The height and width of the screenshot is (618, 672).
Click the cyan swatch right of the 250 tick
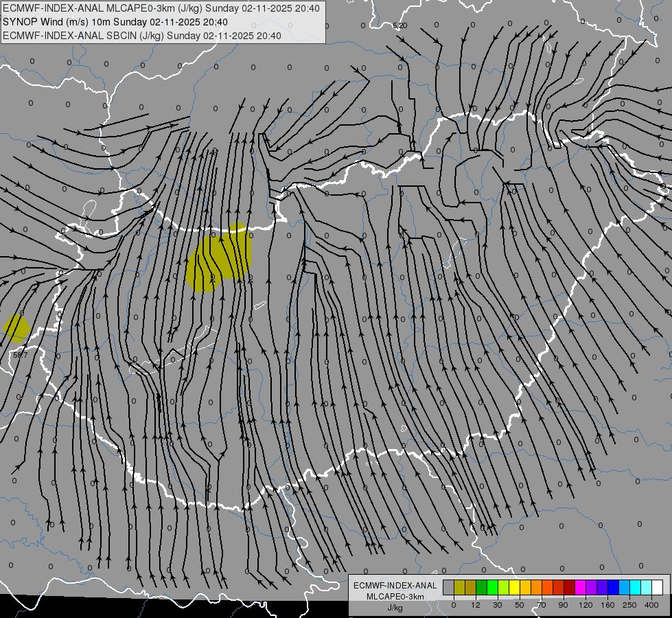pyautogui.click(x=635, y=587)
